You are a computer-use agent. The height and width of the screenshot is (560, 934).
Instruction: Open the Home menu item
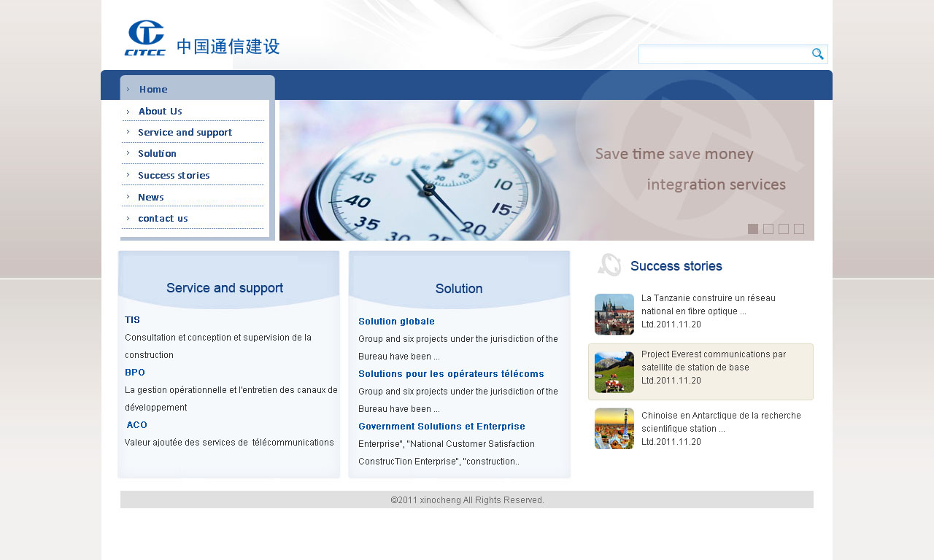153,90
